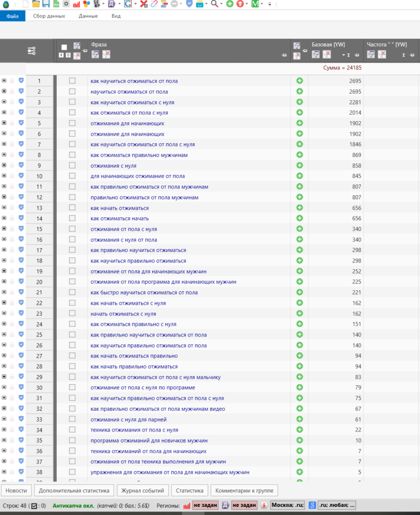Open the 'Журнал событий' panel button
Image resolution: width=420 pixels, height=515 pixels.
click(143, 490)
